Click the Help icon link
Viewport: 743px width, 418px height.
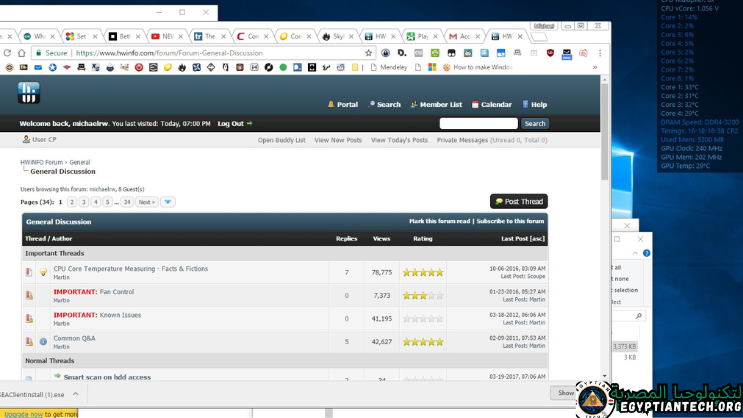(x=538, y=104)
